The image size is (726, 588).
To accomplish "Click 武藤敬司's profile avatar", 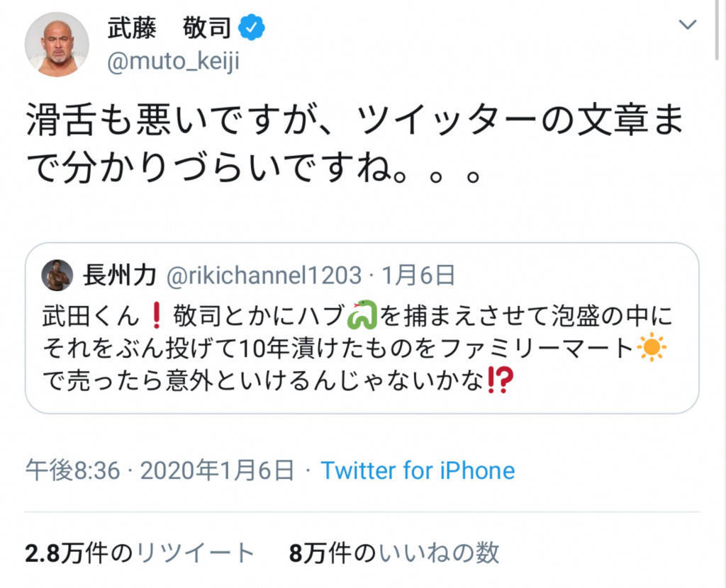I will pos(57,44).
